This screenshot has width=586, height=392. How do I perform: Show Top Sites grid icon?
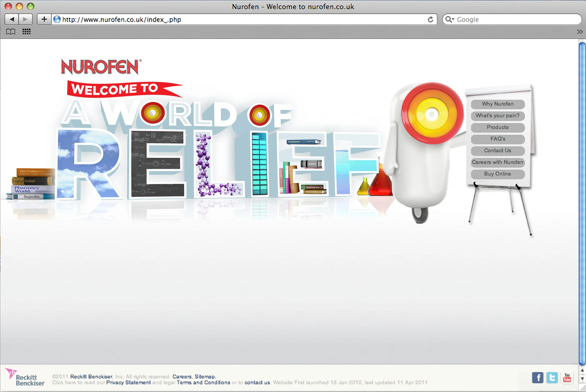pyautogui.click(x=26, y=32)
